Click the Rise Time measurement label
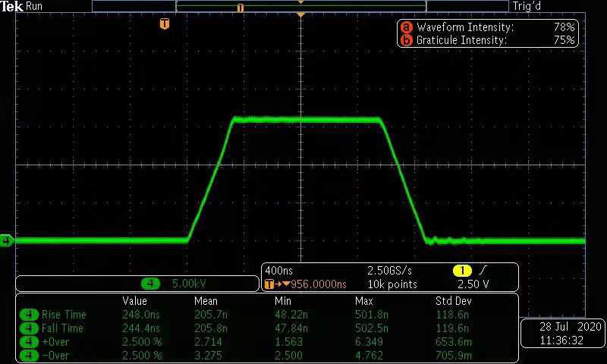Viewport: 607px width, 364px height. click(x=64, y=315)
